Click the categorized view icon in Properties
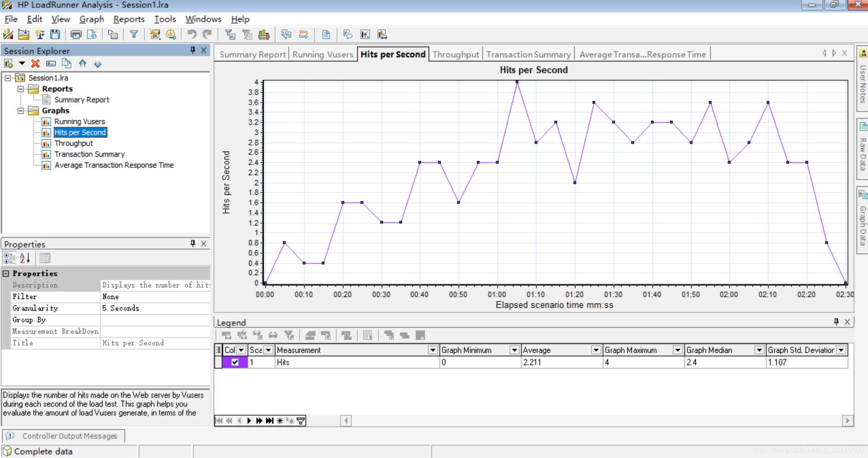868x458 pixels. [9, 258]
